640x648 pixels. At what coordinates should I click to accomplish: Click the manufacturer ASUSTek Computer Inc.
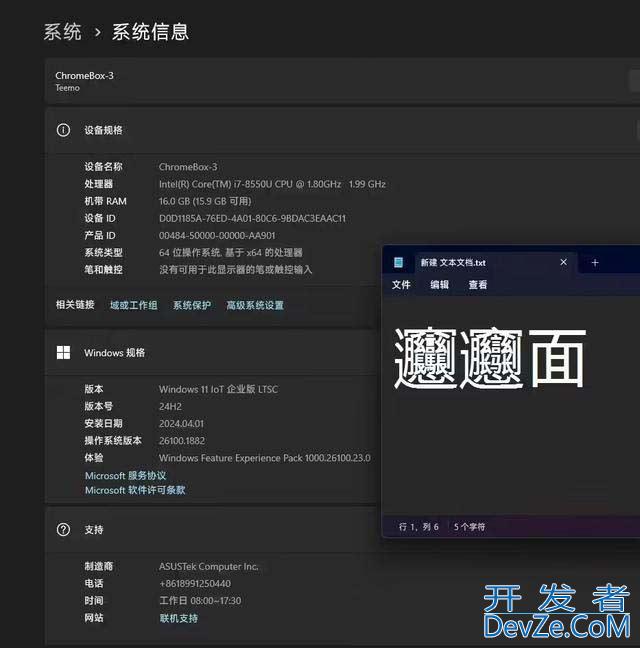coord(209,567)
